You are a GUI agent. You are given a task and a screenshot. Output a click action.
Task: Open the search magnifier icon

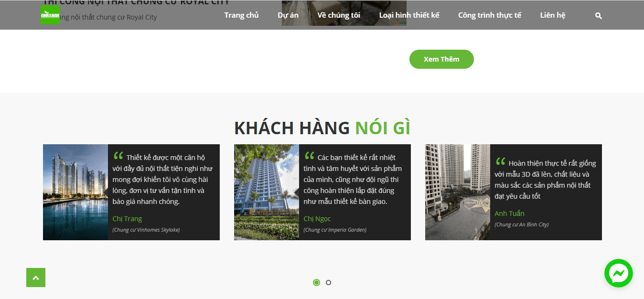[599, 16]
